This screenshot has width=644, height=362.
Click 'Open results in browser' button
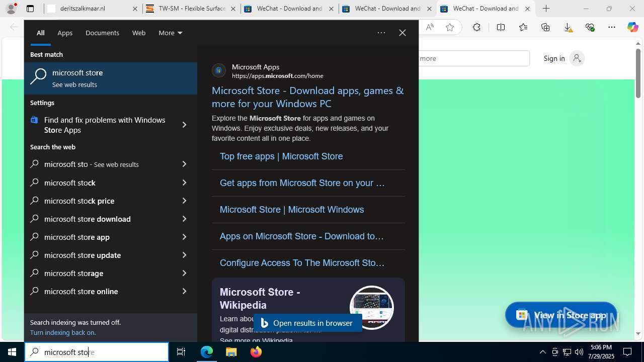(x=308, y=323)
